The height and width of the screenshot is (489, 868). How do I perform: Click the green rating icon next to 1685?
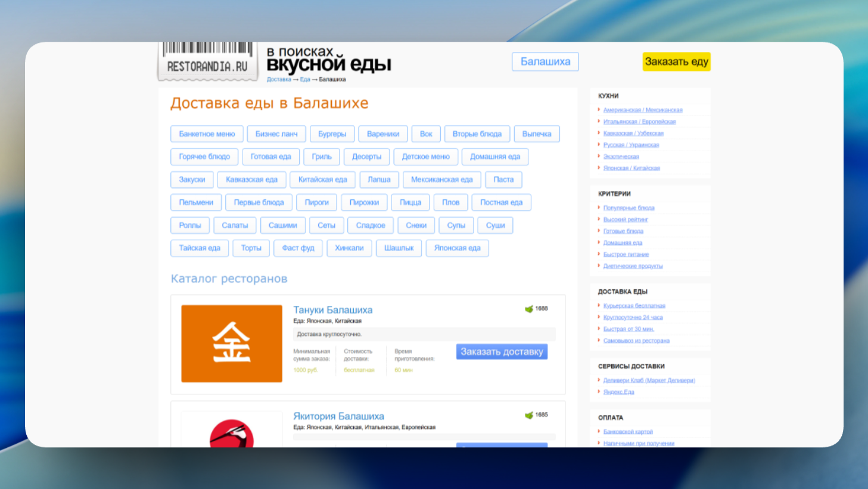tap(528, 415)
